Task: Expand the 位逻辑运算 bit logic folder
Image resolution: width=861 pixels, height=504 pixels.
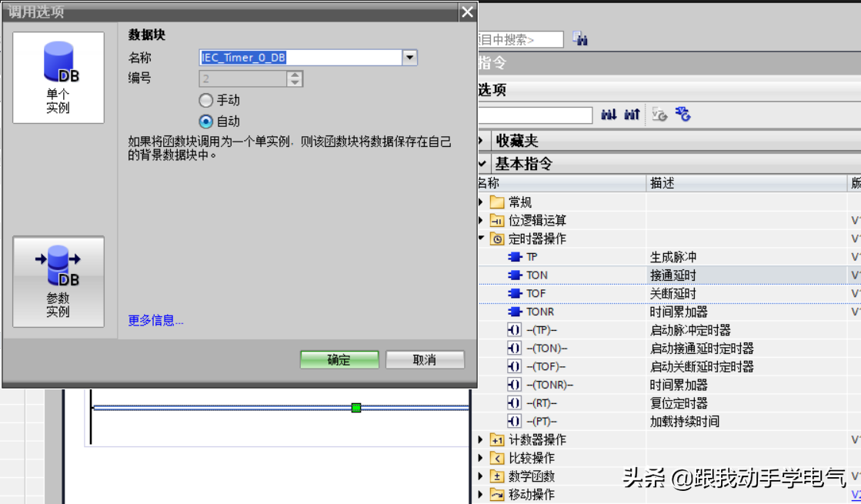Action: click(x=482, y=220)
